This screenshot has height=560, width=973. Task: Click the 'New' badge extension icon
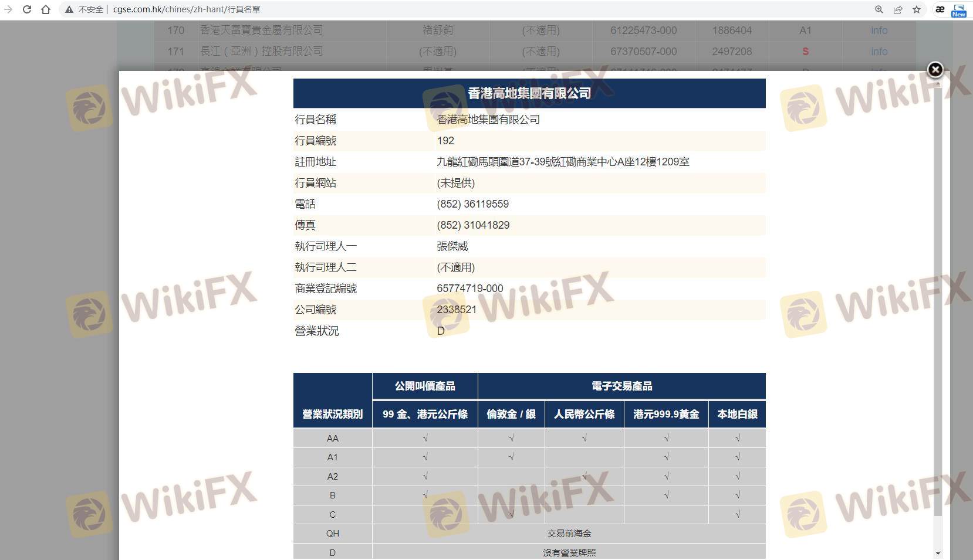pyautogui.click(x=959, y=11)
